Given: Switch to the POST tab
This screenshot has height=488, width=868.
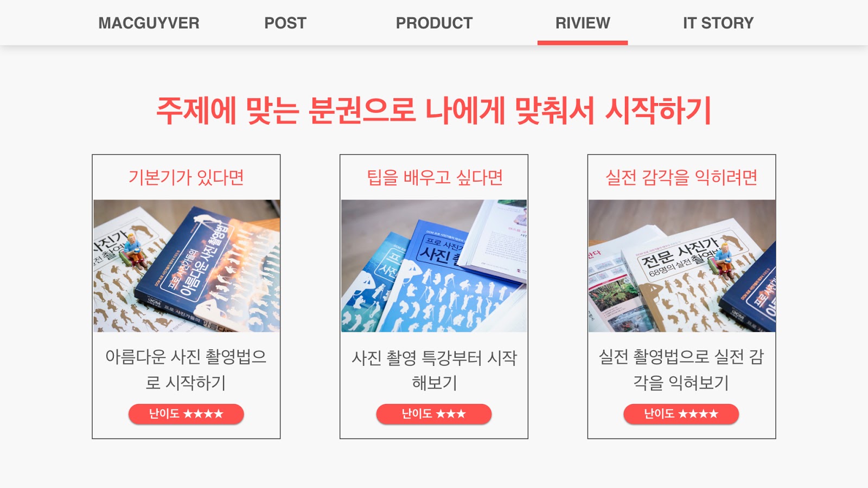Looking at the screenshot, I should coord(285,23).
